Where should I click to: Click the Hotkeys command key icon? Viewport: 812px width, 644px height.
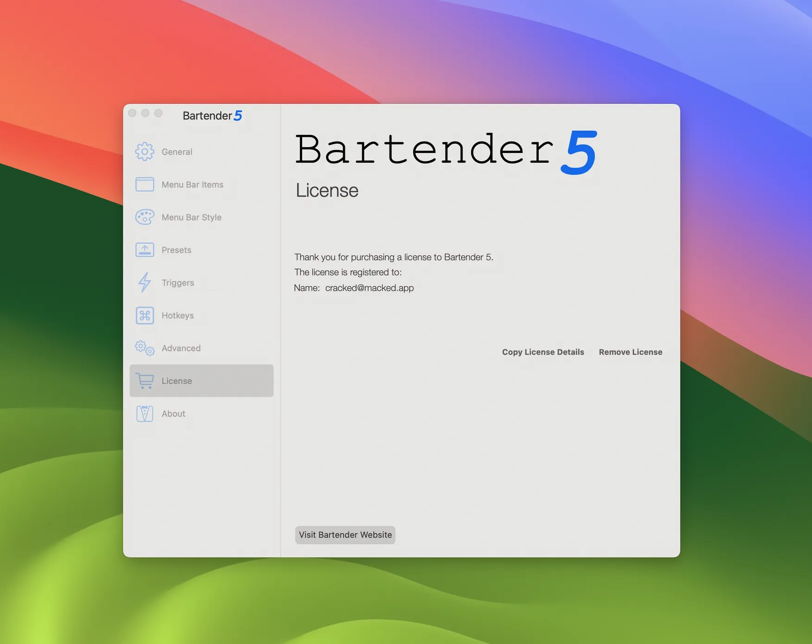[x=145, y=316]
